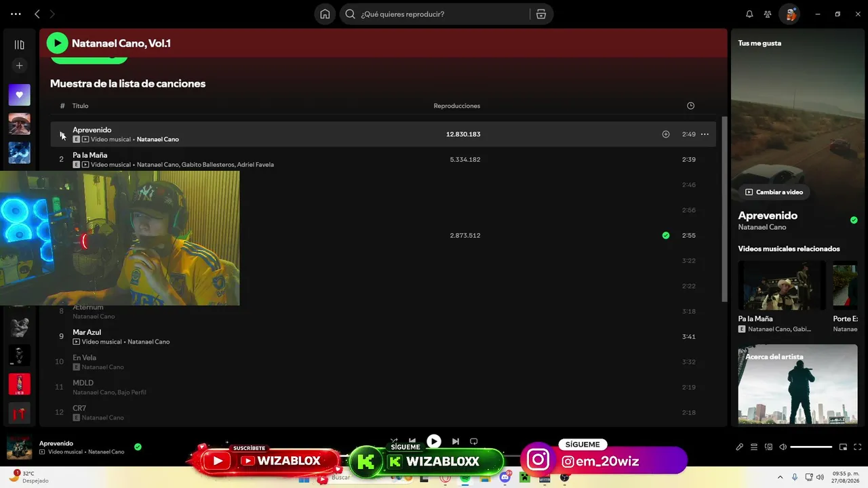Open Friend Activity icon
Screen dimensions: 868x488
(768, 14)
